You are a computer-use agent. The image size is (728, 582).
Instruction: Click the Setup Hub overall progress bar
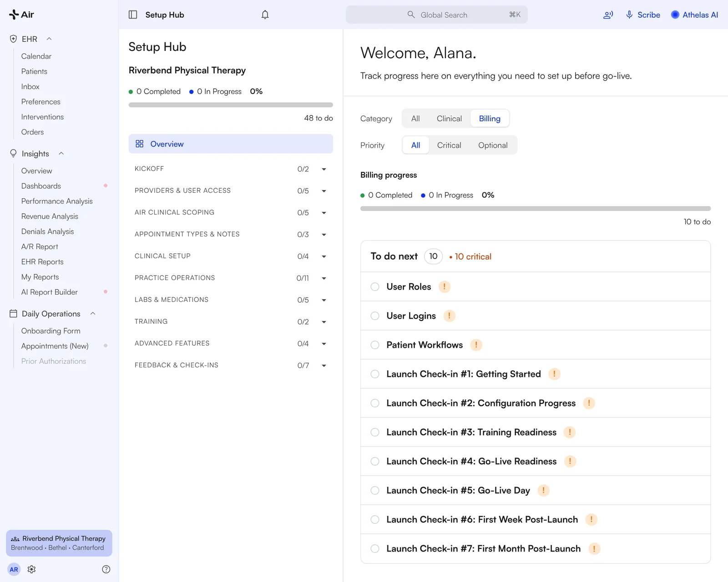pyautogui.click(x=231, y=105)
